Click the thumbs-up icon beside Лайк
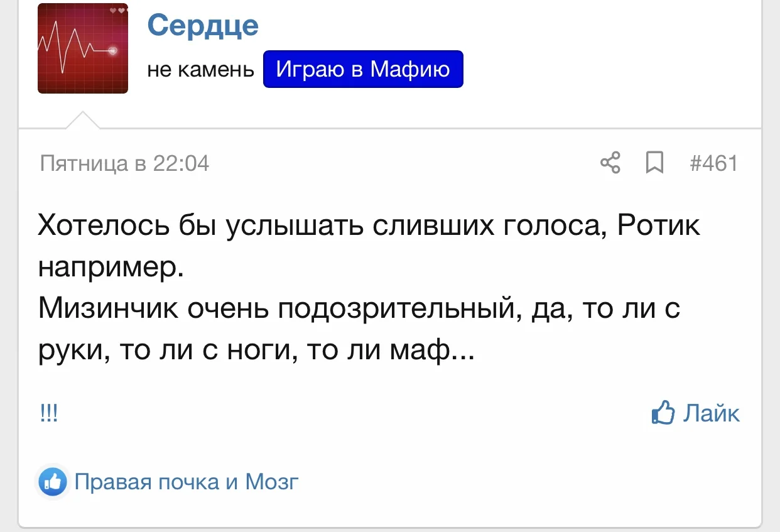 [663, 413]
